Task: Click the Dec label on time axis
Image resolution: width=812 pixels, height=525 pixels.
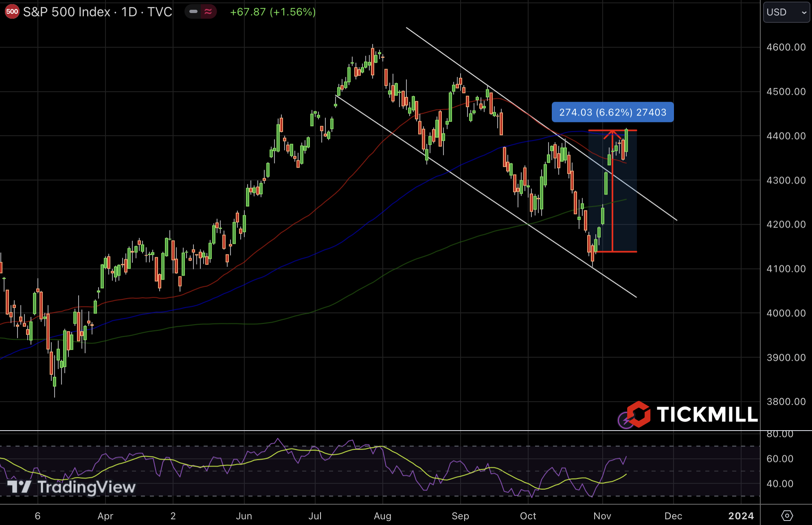Action: pyautogui.click(x=673, y=516)
